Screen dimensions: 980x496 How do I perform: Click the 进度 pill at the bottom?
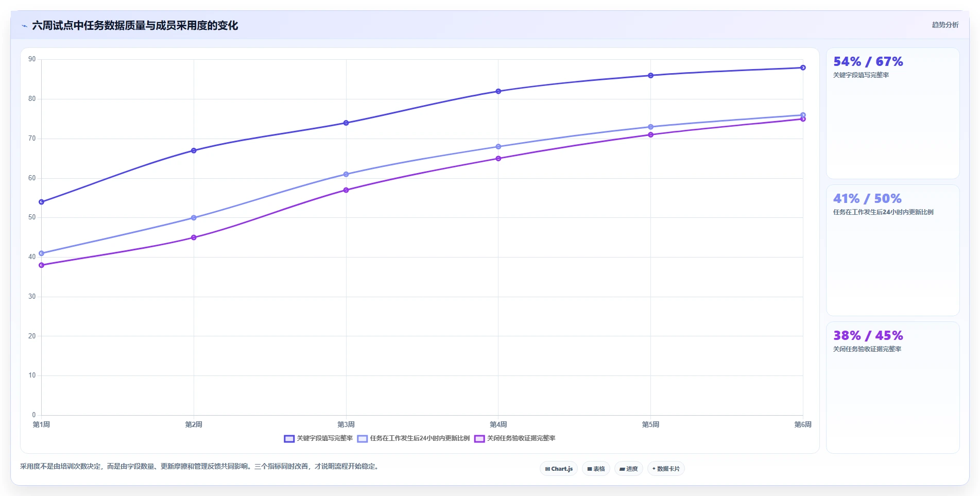pyautogui.click(x=628, y=469)
